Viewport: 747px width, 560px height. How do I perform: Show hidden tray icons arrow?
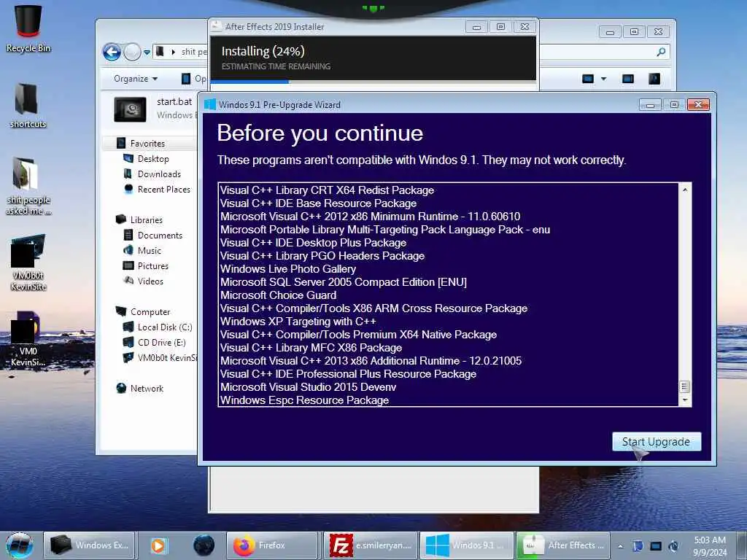[620, 546]
